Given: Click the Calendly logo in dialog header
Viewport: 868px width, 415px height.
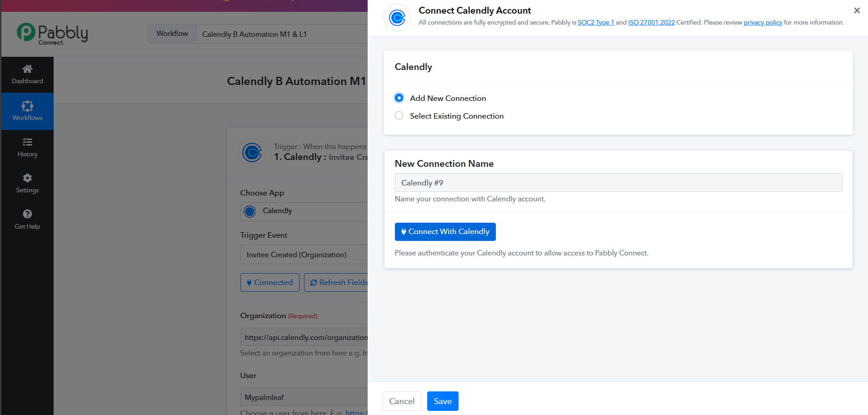Looking at the screenshot, I should coord(397,18).
